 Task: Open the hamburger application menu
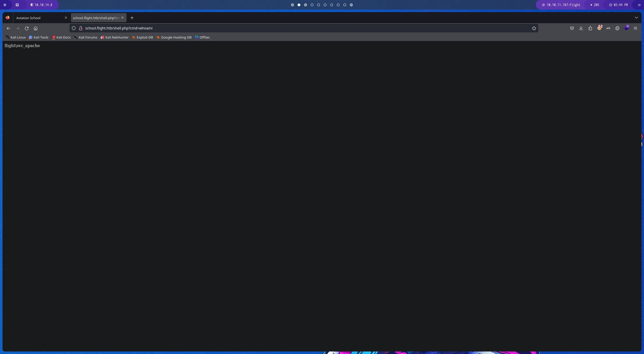click(x=635, y=28)
